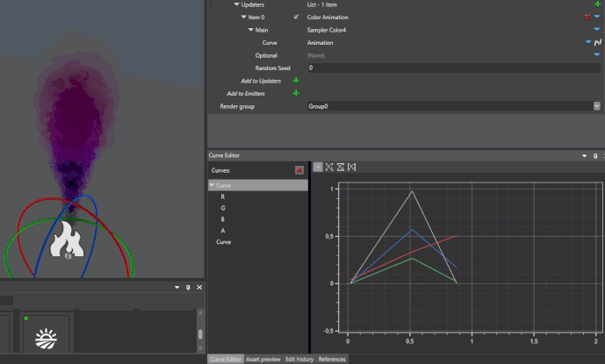Click the add point tool in curve toolbar
This screenshot has height=364, width=605.
coord(318,167)
